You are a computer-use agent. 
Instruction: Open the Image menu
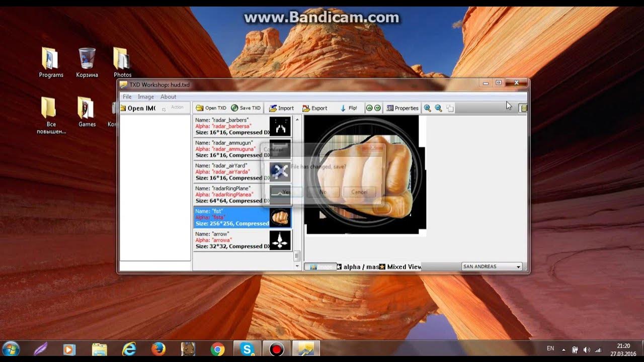coord(146,97)
